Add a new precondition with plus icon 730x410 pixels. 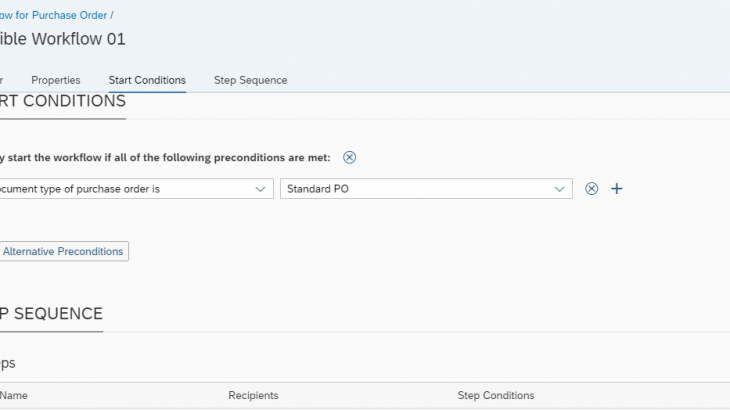[616, 189]
